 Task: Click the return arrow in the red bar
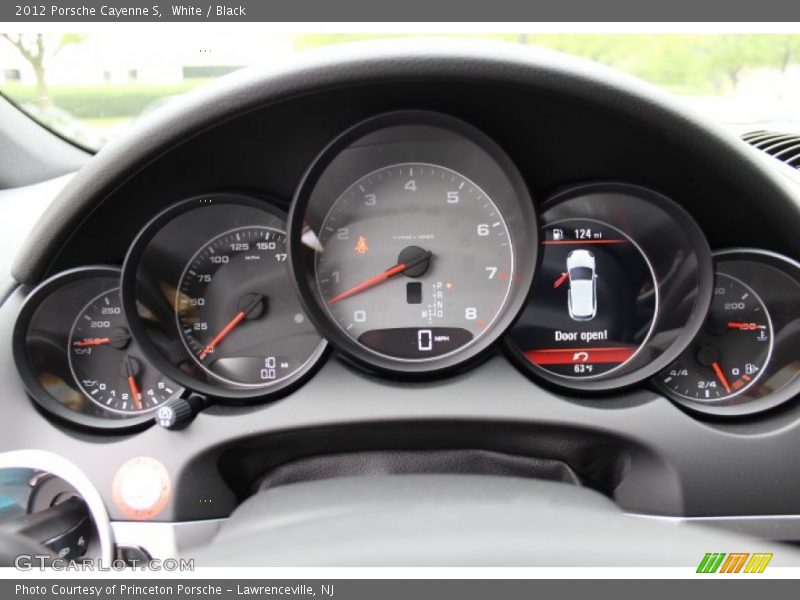[x=580, y=357]
